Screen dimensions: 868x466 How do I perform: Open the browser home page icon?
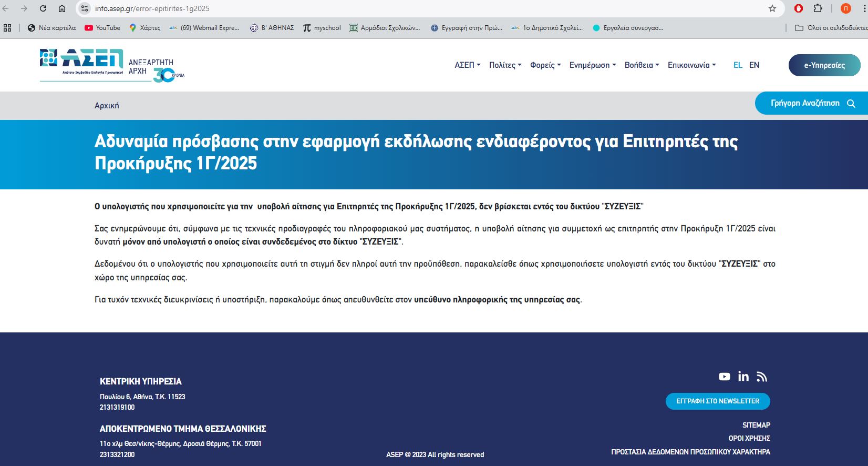click(62, 8)
